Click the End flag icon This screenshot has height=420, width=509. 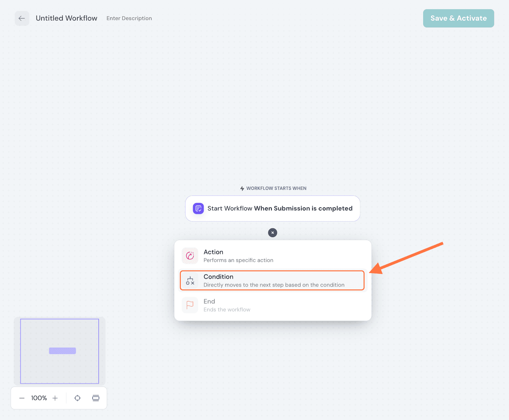[190, 305]
